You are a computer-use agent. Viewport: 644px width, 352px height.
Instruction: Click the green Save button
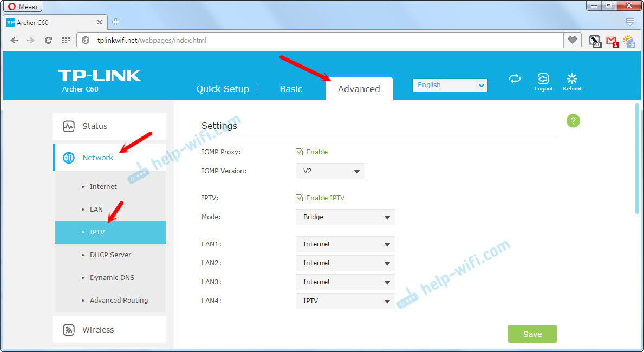click(x=532, y=334)
